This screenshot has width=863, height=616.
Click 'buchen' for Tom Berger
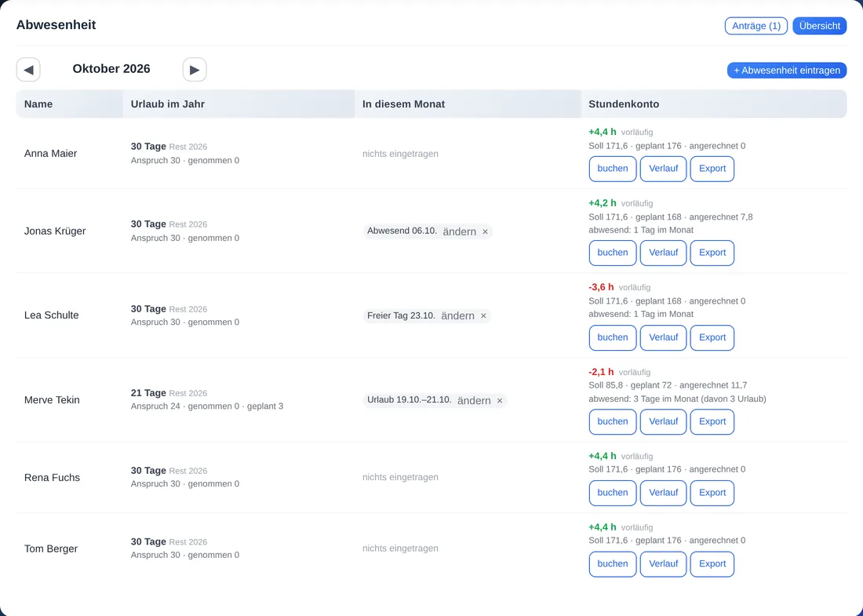(613, 564)
